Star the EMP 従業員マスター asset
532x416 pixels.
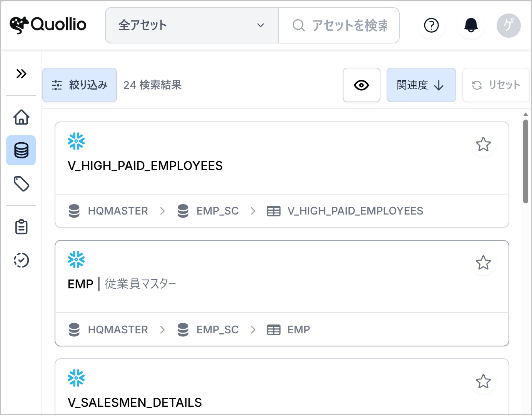point(483,263)
